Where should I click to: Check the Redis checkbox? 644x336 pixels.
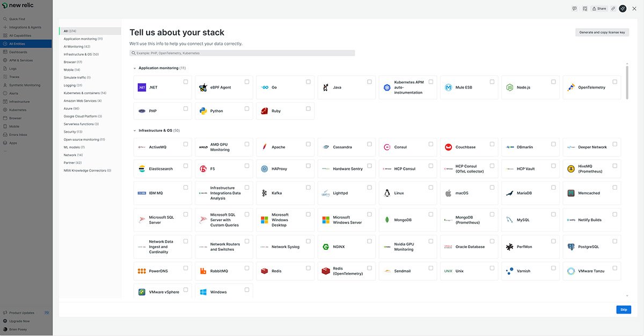coord(308,268)
